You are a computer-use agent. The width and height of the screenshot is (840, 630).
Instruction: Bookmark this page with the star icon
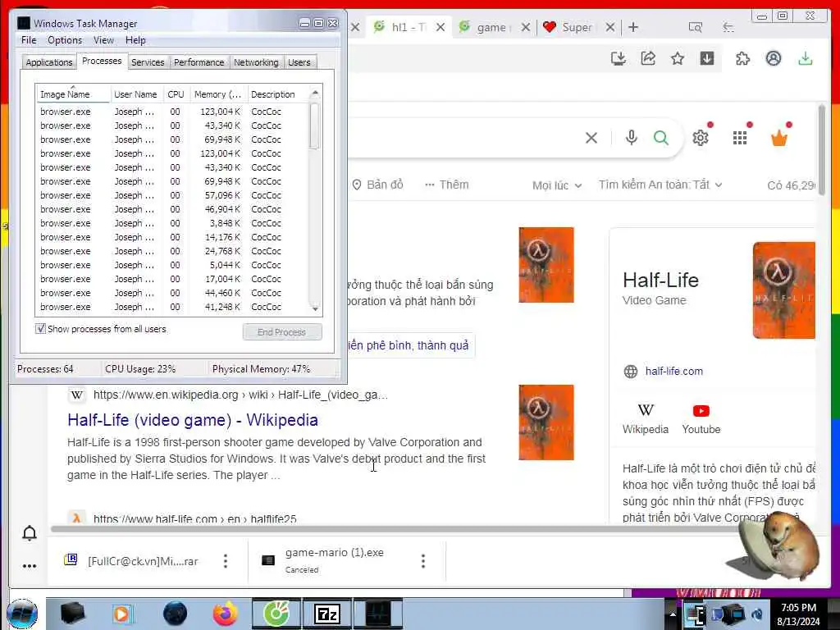pos(678,58)
